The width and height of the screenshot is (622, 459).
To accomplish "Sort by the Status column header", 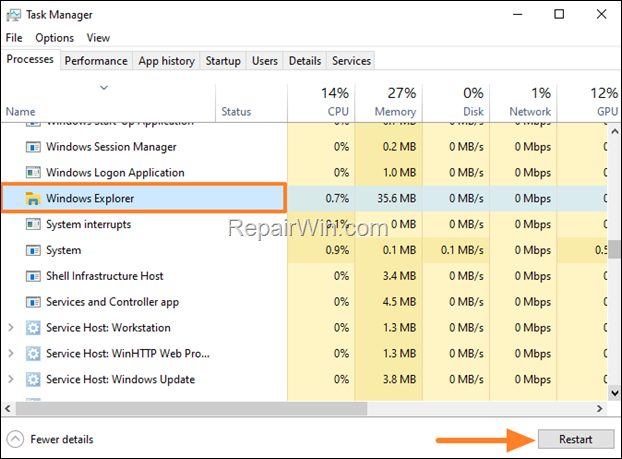I will (x=251, y=103).
